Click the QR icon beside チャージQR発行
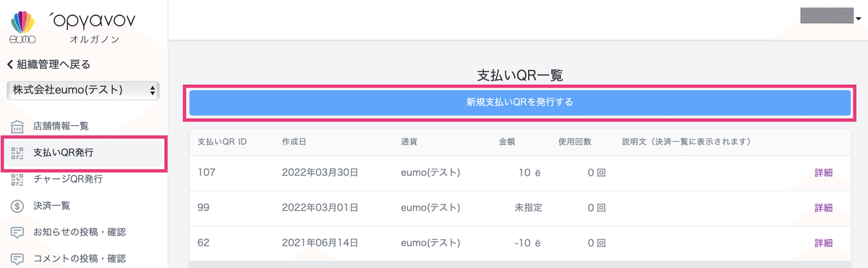The height and width of the screenshot is (268, 868). 17,179
